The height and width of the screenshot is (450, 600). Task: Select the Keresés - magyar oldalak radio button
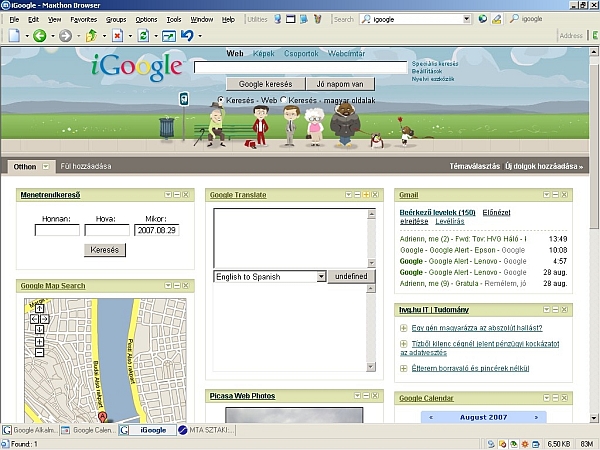click(x=283, y=100)
